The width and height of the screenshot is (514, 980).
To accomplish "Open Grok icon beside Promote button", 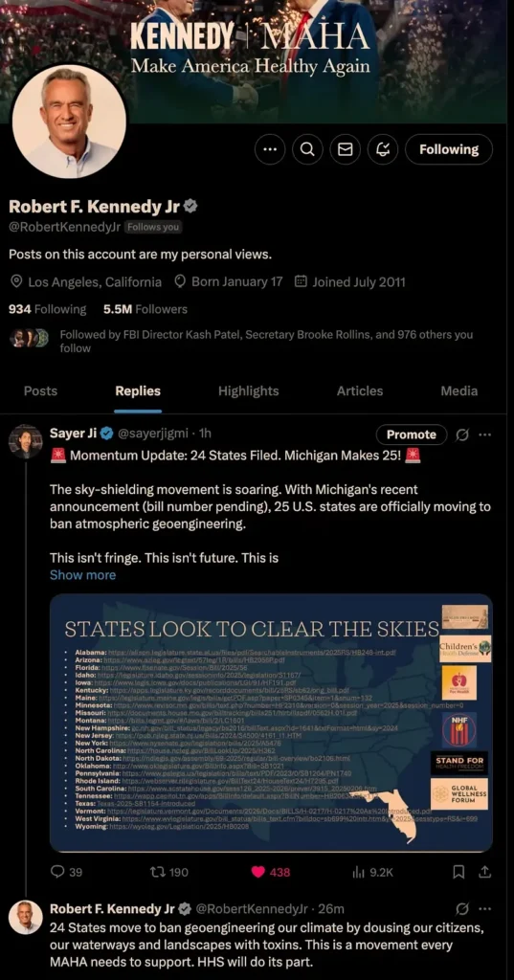I will tap(462, 434).
